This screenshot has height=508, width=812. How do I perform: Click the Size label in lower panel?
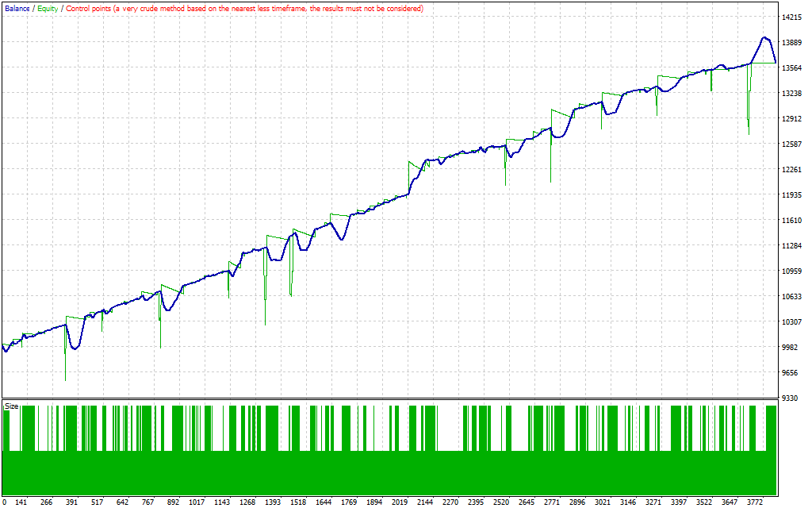tap(11, 406)
